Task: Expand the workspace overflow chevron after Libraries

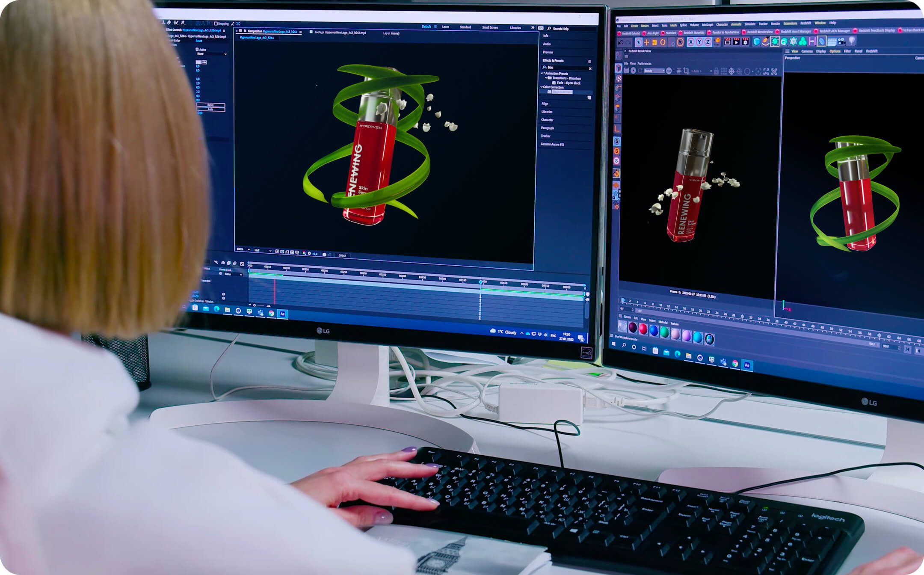Action: point(533,27)
